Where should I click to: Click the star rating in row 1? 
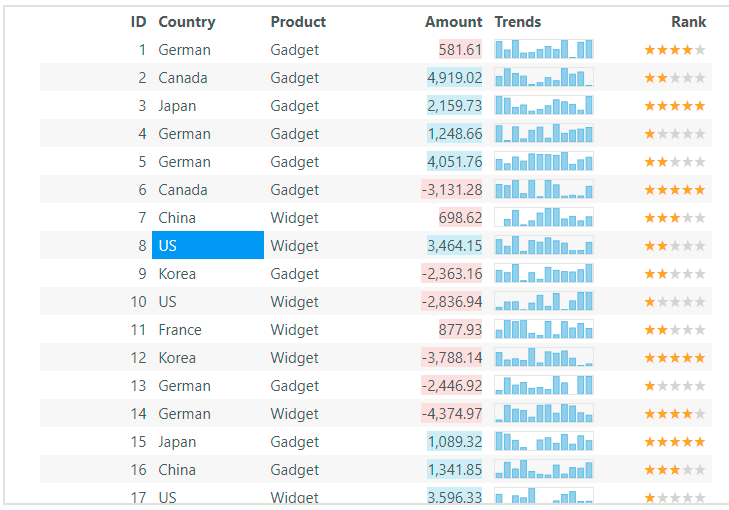coord(675,50)
